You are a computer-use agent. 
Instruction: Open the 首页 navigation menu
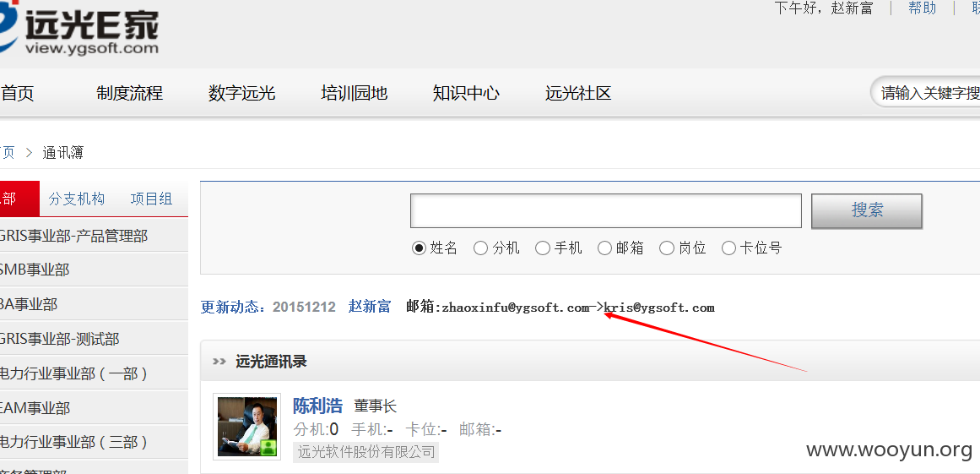pyautogui.click(x=17, y=94)
